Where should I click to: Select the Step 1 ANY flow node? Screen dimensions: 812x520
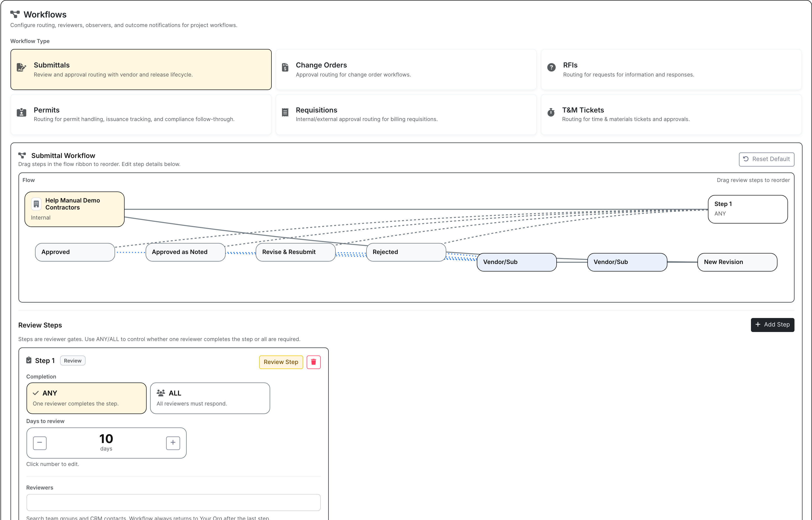click(747, 209)
